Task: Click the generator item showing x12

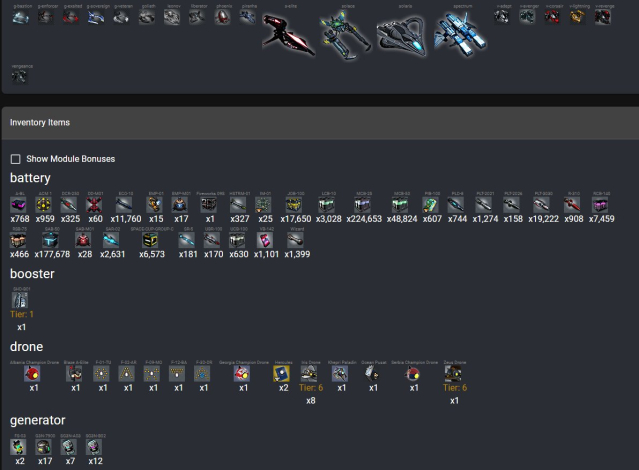Action: 95,447
